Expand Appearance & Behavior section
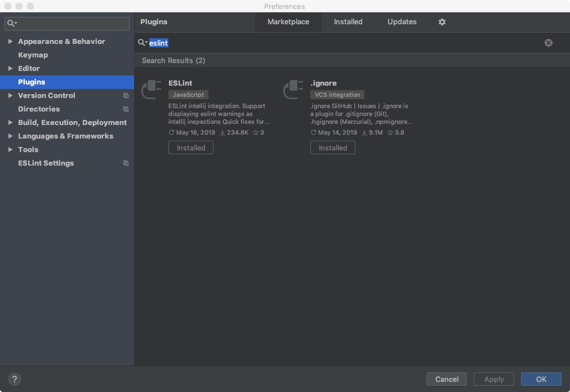This screenshot has height=392, width=570. [10, 42]
